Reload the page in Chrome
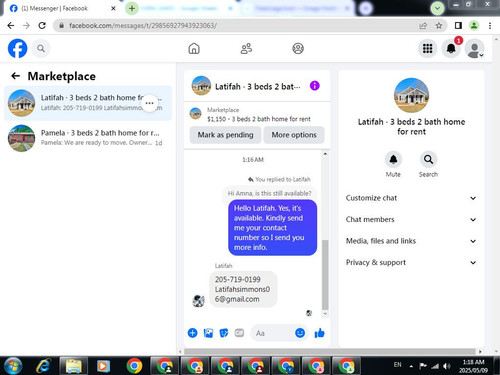The image size is (500, 375). pyautogui.click(x=42, y=25)
